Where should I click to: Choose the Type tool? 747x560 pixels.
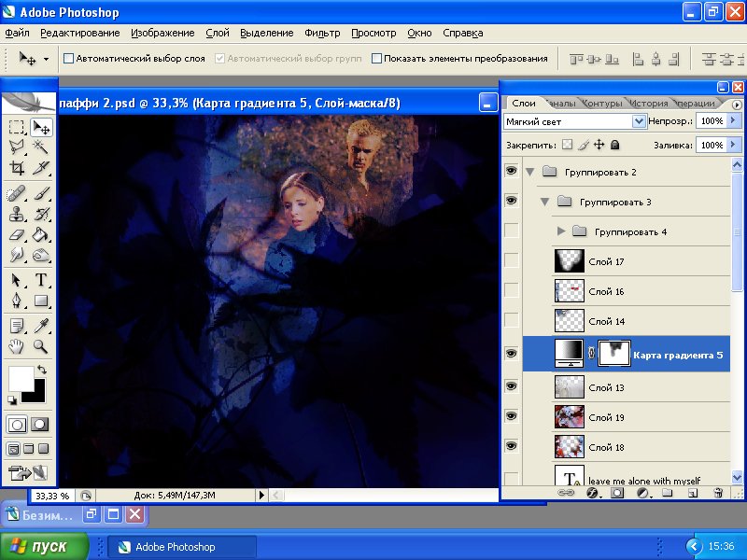[41, 280]
